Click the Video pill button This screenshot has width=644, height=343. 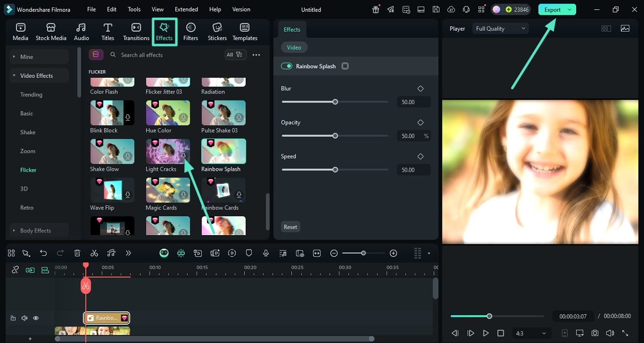point(294,48)
